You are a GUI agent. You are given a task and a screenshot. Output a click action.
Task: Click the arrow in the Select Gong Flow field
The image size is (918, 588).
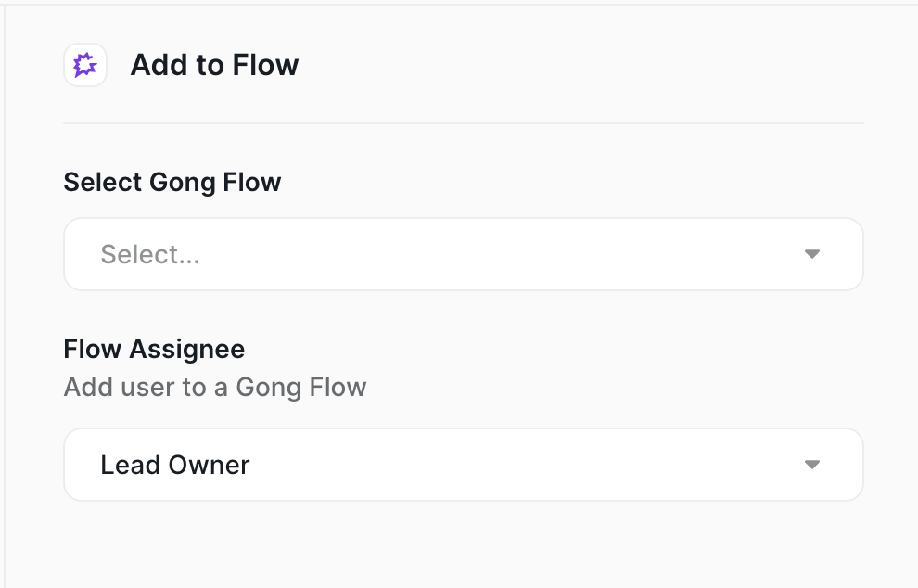pos(812,254)
